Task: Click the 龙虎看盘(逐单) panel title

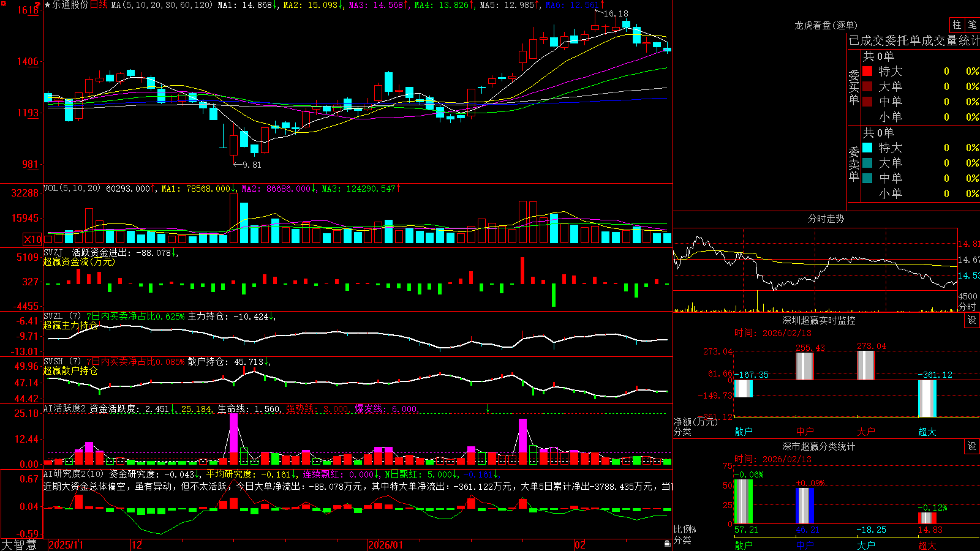Action: (826, 25)
